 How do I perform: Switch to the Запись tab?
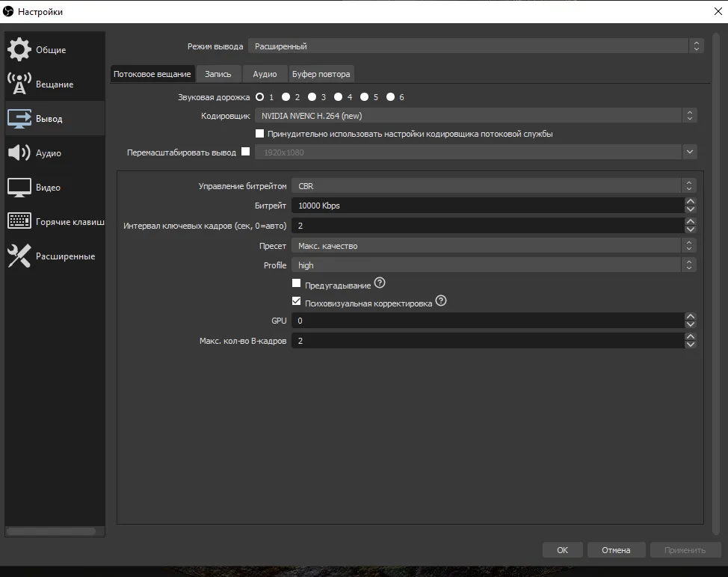pos(218,74)
